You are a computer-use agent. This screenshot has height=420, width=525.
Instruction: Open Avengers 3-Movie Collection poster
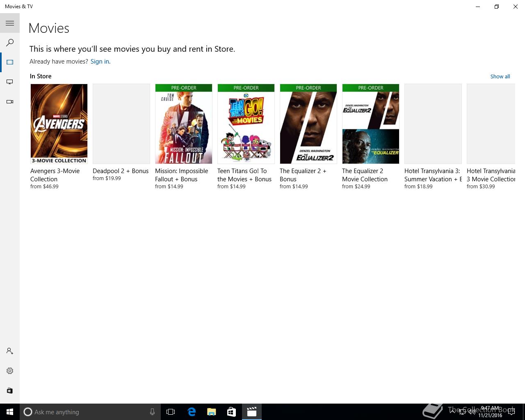(x=59, y=124)
